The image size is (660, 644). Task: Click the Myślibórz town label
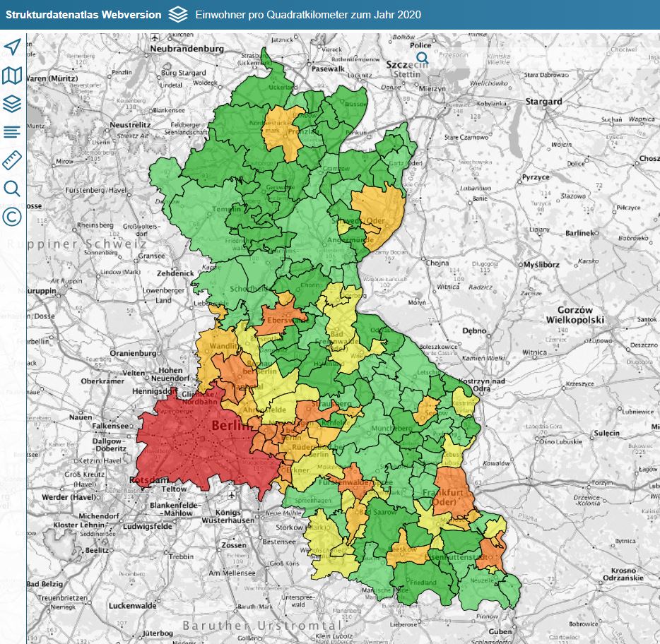542,265
